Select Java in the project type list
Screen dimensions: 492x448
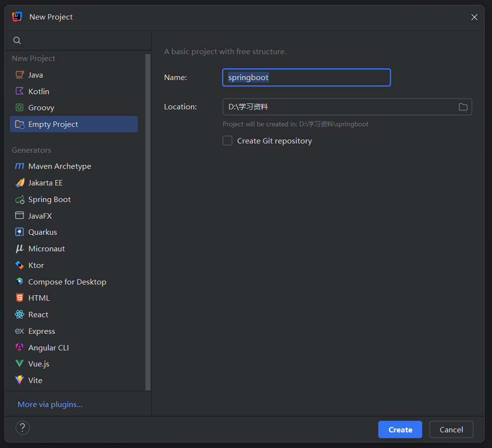74,75
